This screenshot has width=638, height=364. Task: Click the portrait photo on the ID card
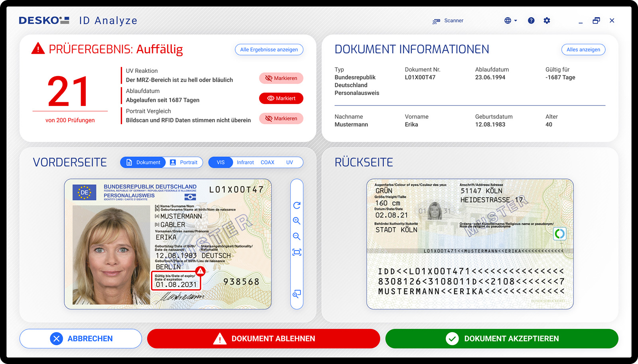[x=111, y=255]
